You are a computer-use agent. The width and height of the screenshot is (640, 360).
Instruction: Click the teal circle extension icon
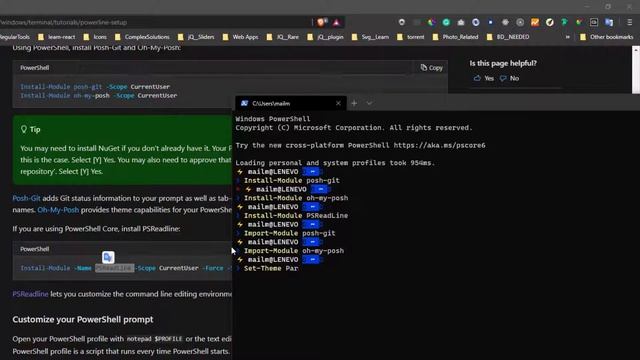tap(446, 22)
